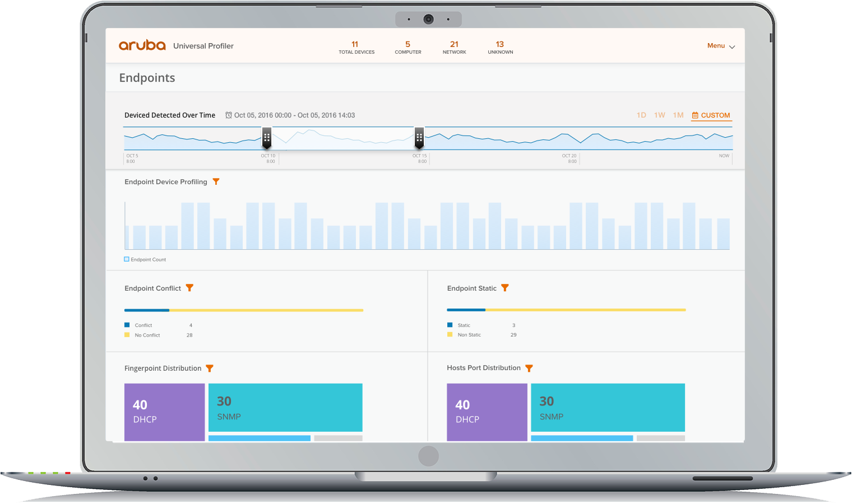This screenshot has width=852, height=504.
Task: Click the 11 Total Devices counter
Action: (x=356, y=47)
